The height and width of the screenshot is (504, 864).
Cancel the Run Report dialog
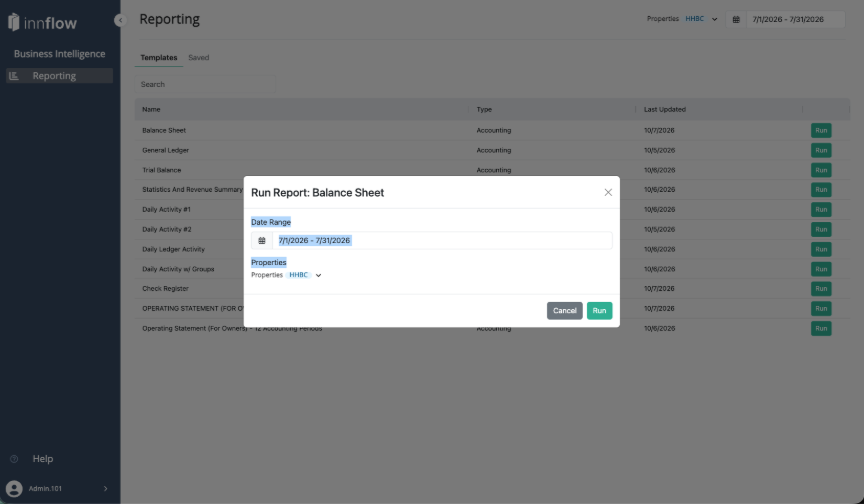pyautogui.click(x=564, y=311)
